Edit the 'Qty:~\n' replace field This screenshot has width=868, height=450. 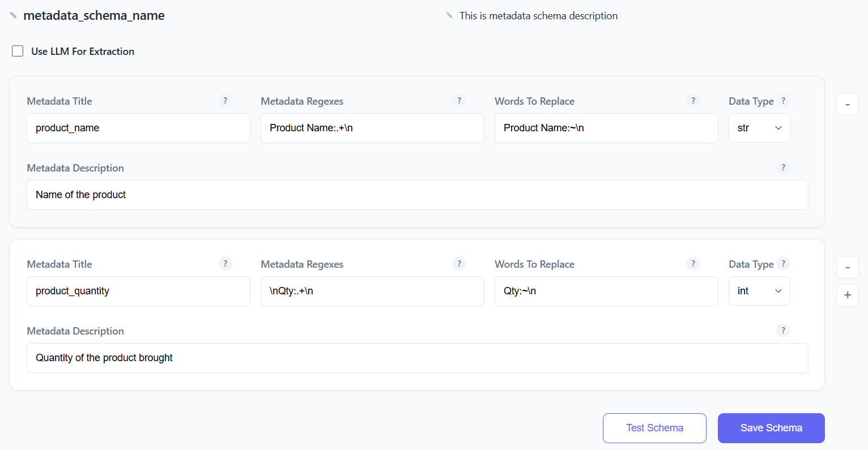click(x=606, y=291)
